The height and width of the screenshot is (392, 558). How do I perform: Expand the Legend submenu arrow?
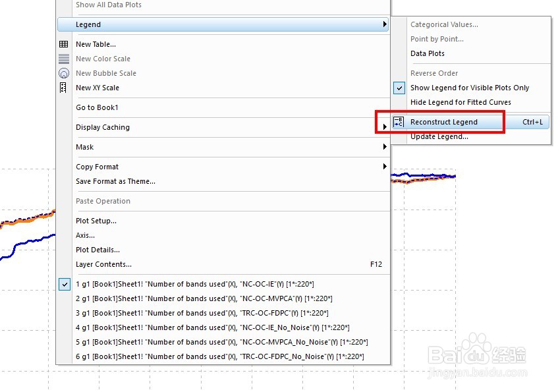pyautogui.click(x=385, y=24)
